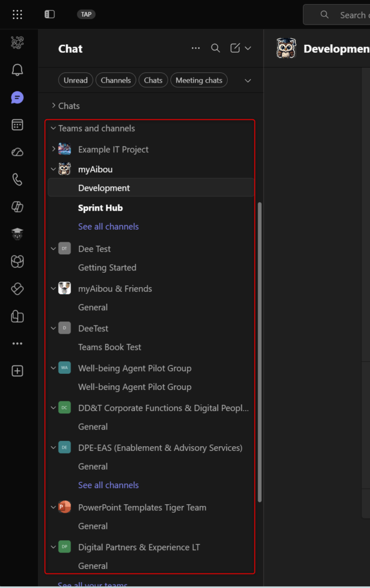Filter by Channels

(x=116, y=80)
